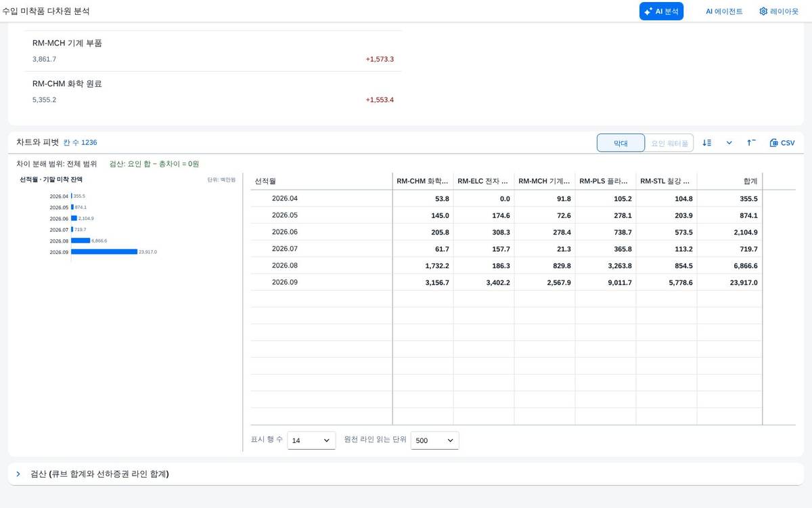Select the RM-MCH 기계 부품 card
812x508 pixels.
coord(213,51)
